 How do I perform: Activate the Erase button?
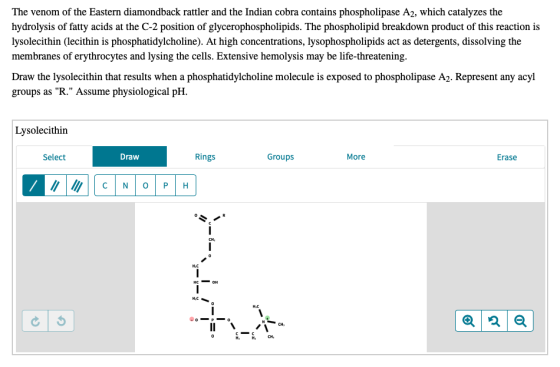[507, 157]
